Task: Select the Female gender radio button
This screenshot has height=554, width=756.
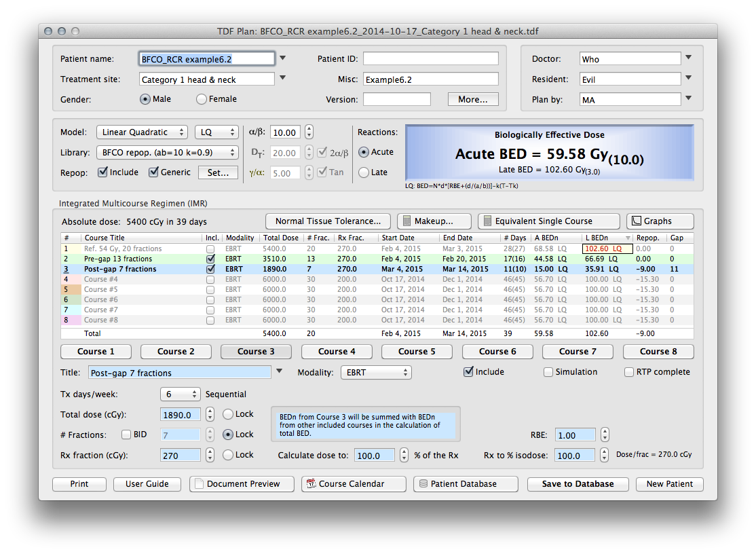Action: [202, 100]
